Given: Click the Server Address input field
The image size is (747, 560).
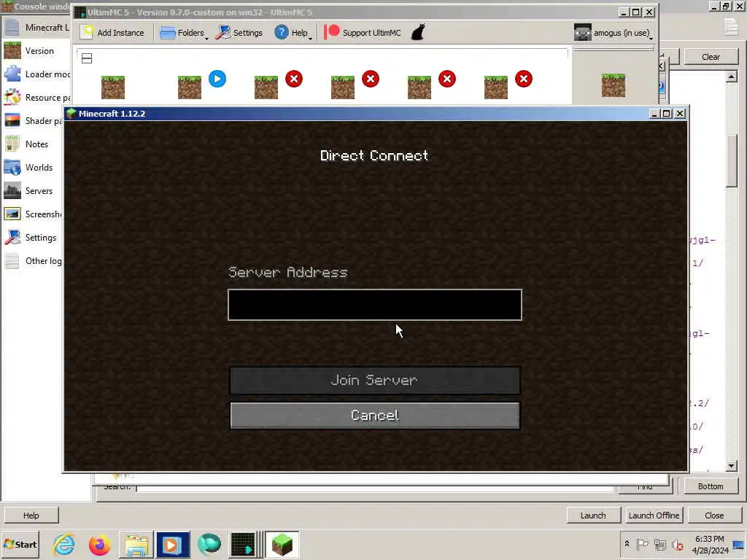Looking at the screenshot, I should (375, 305).
